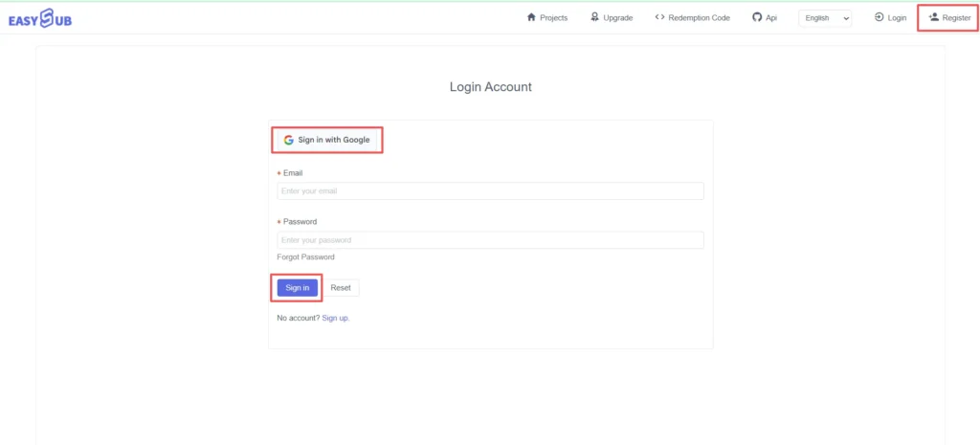This screenshot has height=445, width=980.
Task: Open the Api menu item
Action: point(765,17)
